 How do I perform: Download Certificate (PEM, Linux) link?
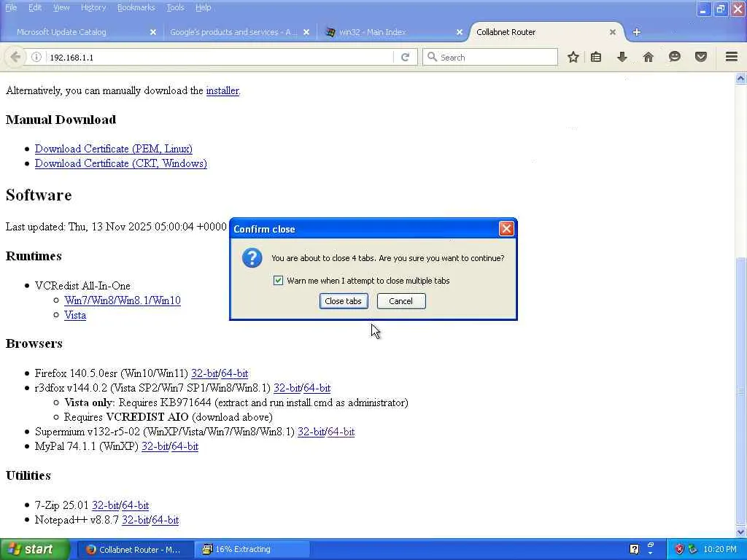113,149
